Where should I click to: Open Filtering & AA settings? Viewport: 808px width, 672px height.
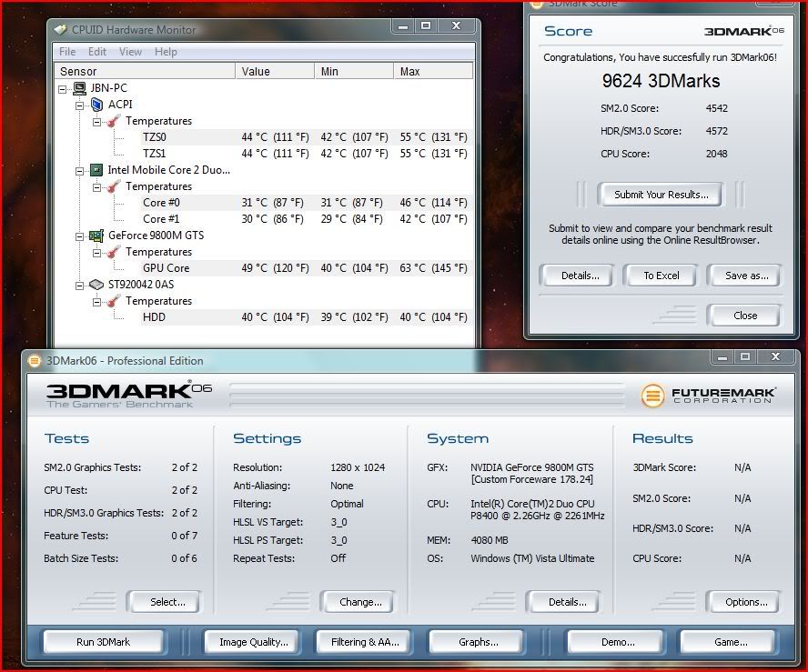click(x=364, y=642)
